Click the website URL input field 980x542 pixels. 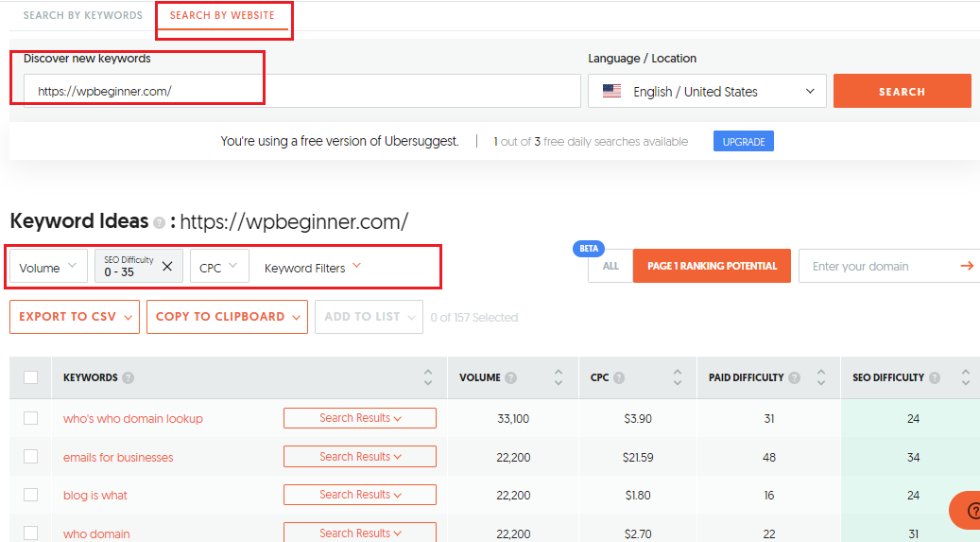[301, 91]
